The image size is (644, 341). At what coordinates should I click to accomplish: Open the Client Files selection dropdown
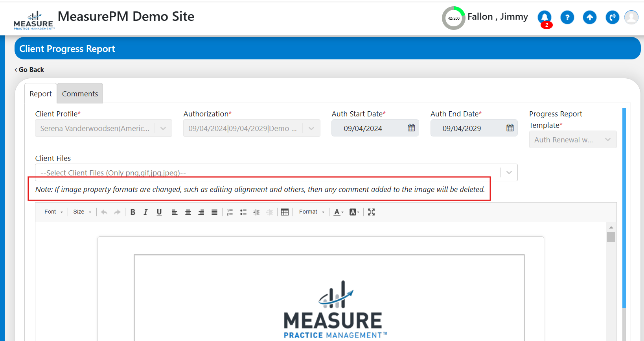(x=276, y=173)
